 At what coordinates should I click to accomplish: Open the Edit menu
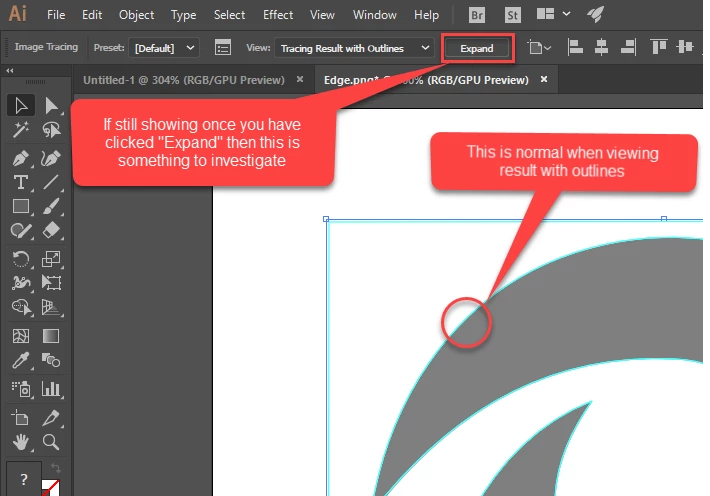point(92,15)
